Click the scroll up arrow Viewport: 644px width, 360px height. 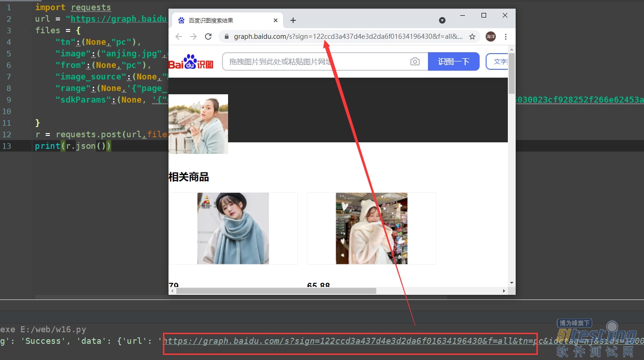tap(512, 49)
